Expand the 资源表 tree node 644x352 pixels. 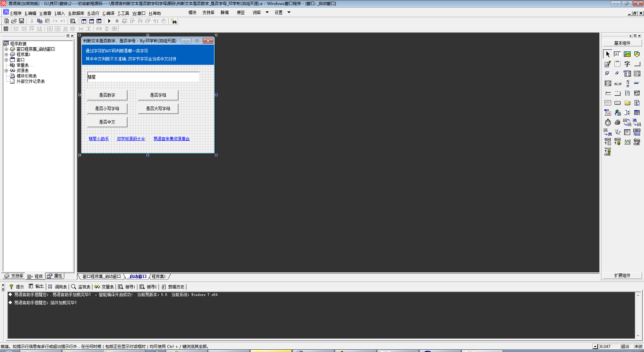pyautogui.click(x=6, y=71)
